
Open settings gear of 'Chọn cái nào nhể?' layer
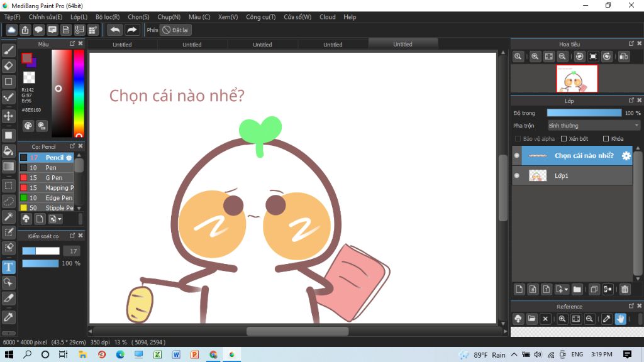(626, 156)
